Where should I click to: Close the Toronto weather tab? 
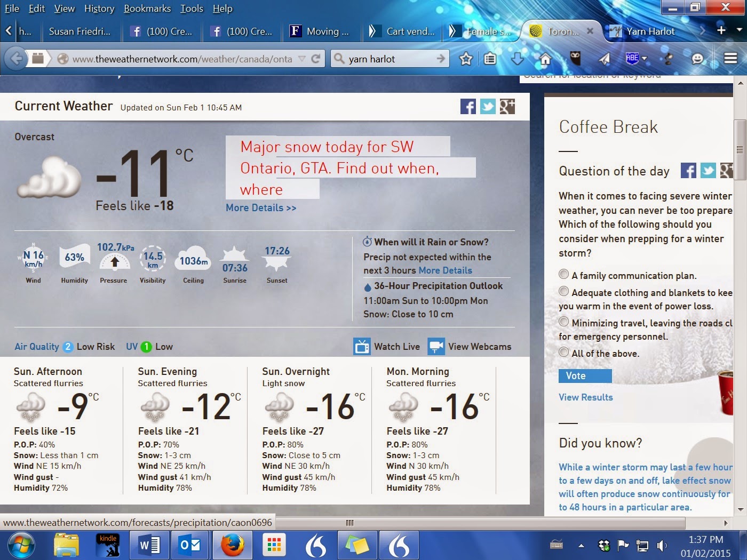tap(590, 31)
